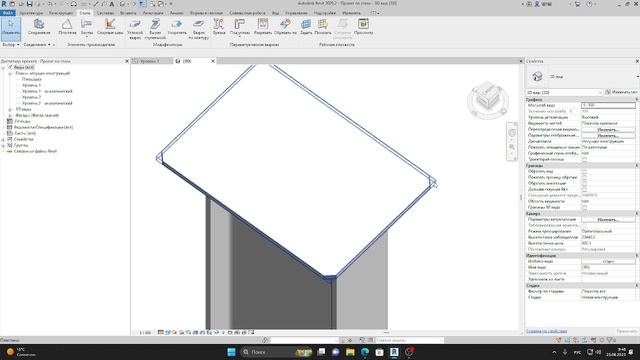Open the Просмотр viewer icon
The height and width of the screenshot is (360, 640).
point(363,27)
